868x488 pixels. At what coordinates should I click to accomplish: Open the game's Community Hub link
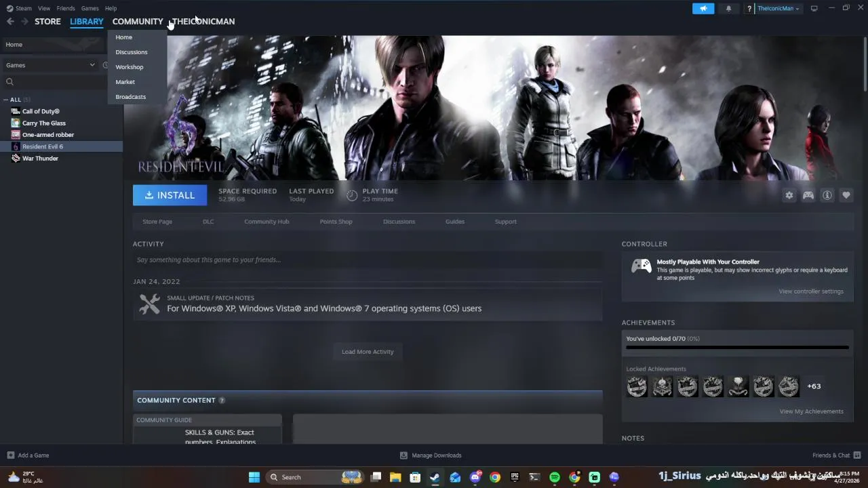click(267, 222)
